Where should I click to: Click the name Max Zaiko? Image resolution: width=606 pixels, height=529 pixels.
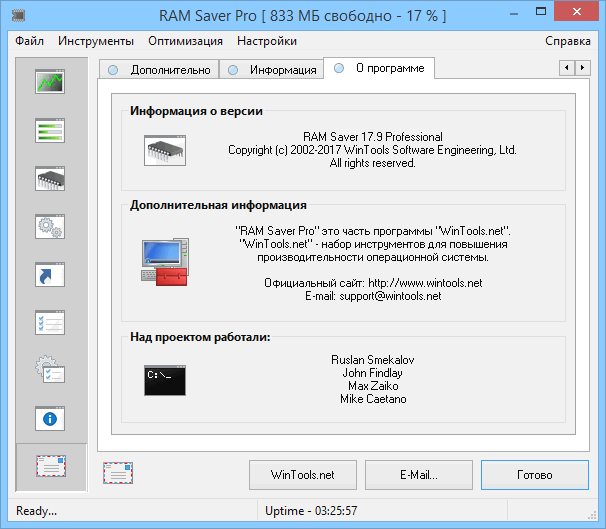coord(373,386)
